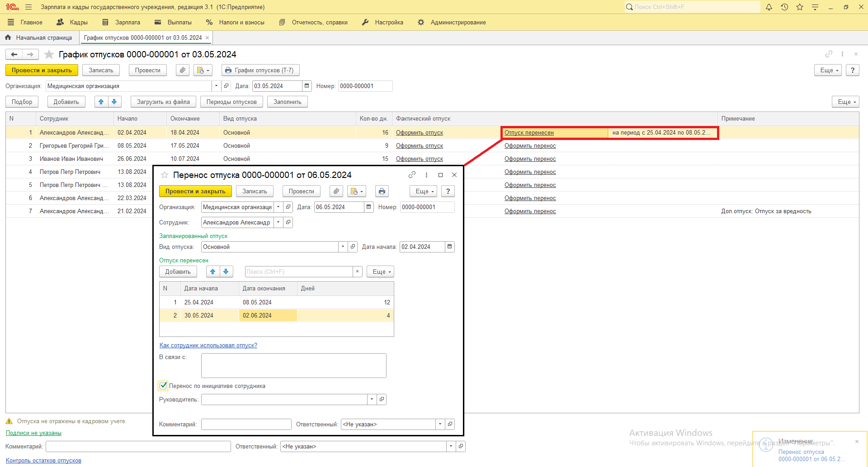Click the Добавить button in Отпуск перенесен section
868x467 pixels.
[x=178, y=272]
